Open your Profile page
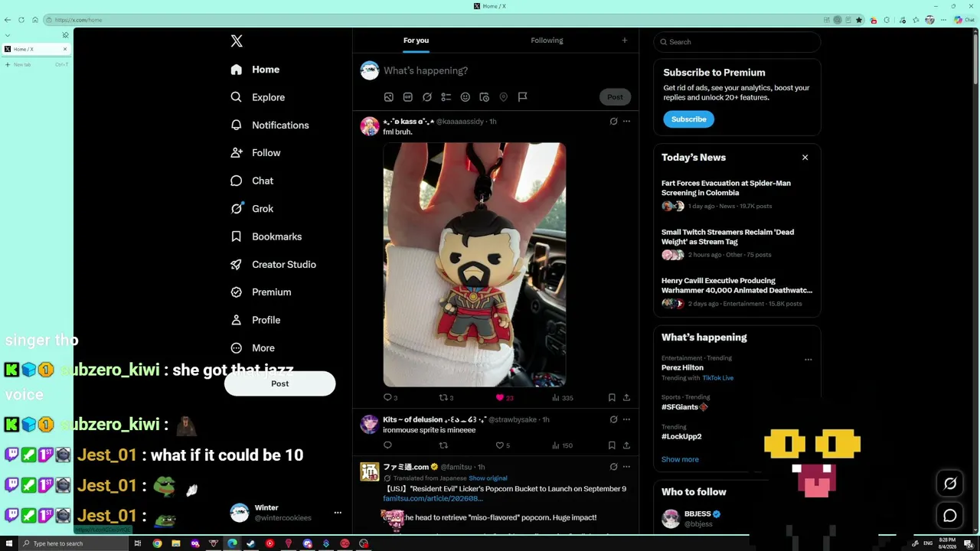 point(256,320)
